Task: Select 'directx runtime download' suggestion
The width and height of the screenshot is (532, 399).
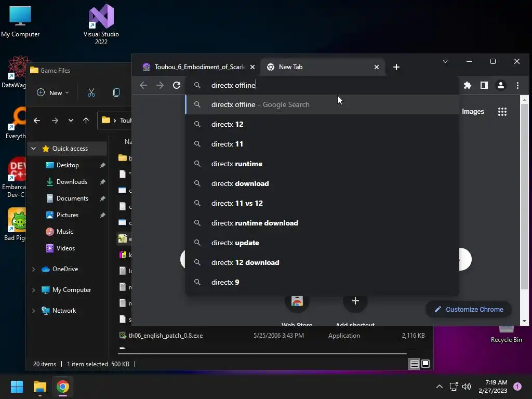Action: (322, 223)
